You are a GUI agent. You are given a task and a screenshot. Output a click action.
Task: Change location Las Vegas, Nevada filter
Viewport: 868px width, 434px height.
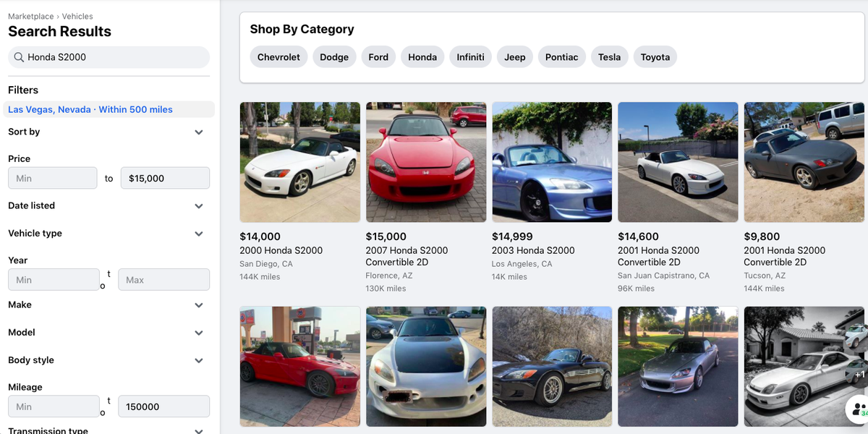[90, 109]
